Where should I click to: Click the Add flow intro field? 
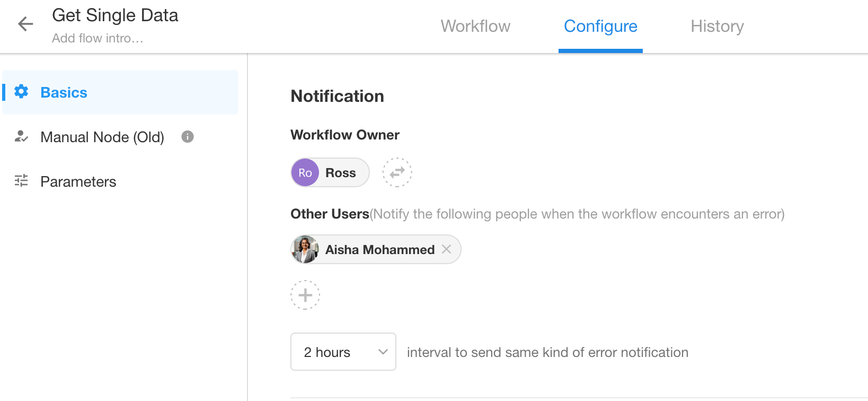coord(98,38)
